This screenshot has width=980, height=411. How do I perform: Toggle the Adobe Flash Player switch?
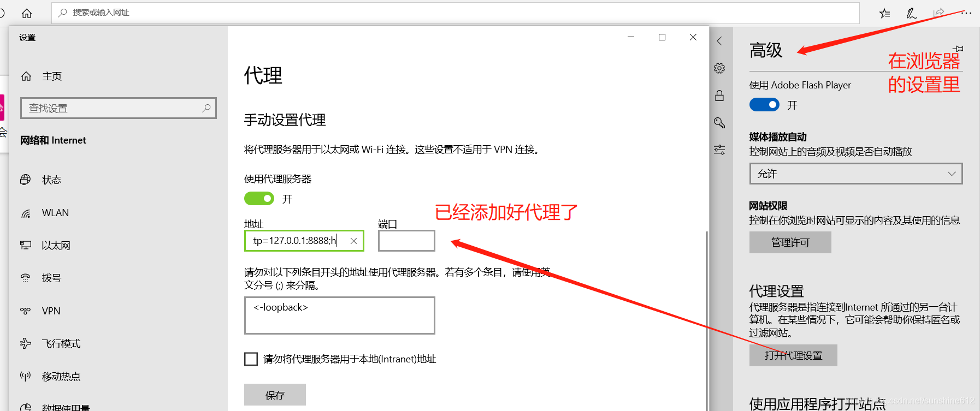(764, 105)
